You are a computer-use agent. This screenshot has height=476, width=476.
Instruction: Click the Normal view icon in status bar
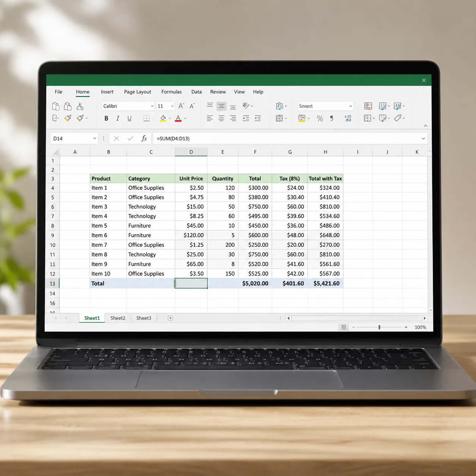point(344,327)
